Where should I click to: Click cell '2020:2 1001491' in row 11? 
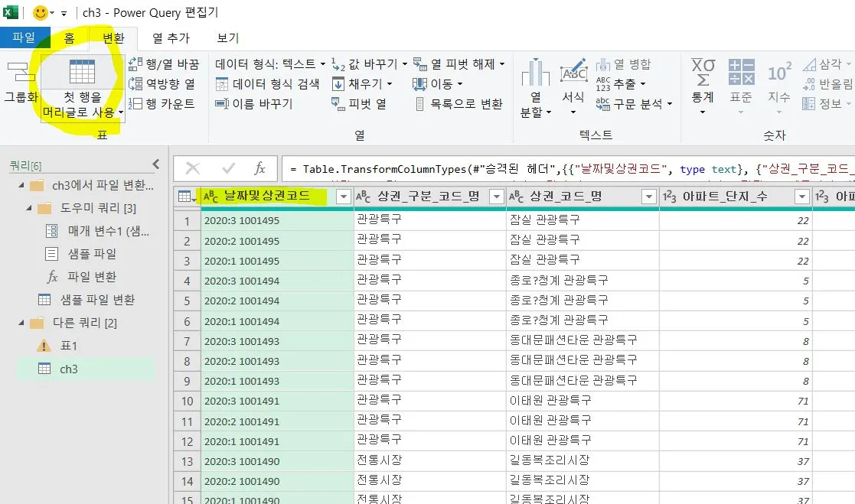click(x=277, y=421)
